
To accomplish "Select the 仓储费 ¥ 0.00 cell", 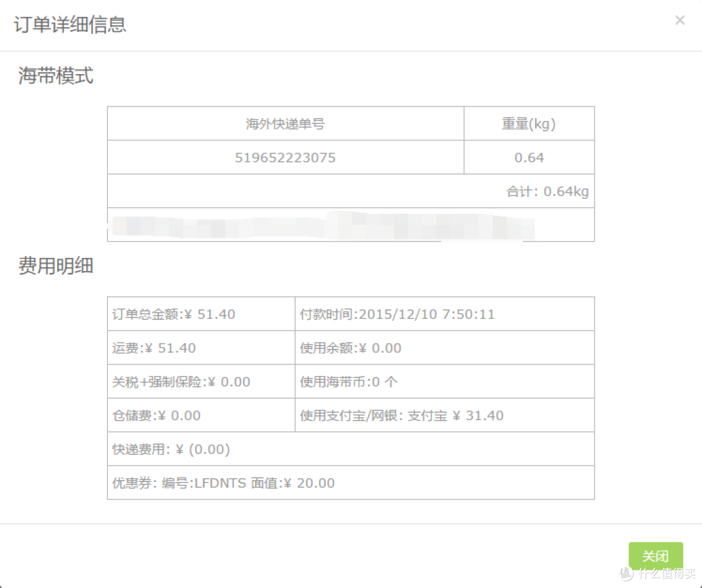I will pos(201,415).
